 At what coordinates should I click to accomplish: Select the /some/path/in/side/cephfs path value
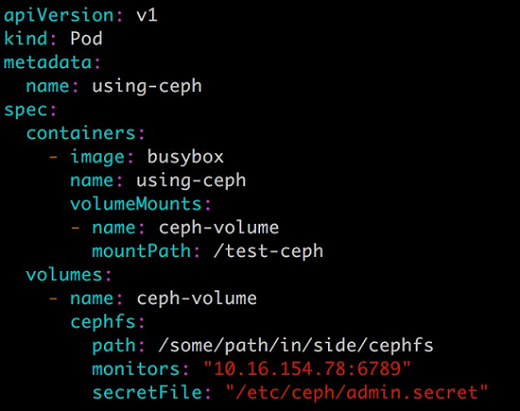(x=296, y=346)
